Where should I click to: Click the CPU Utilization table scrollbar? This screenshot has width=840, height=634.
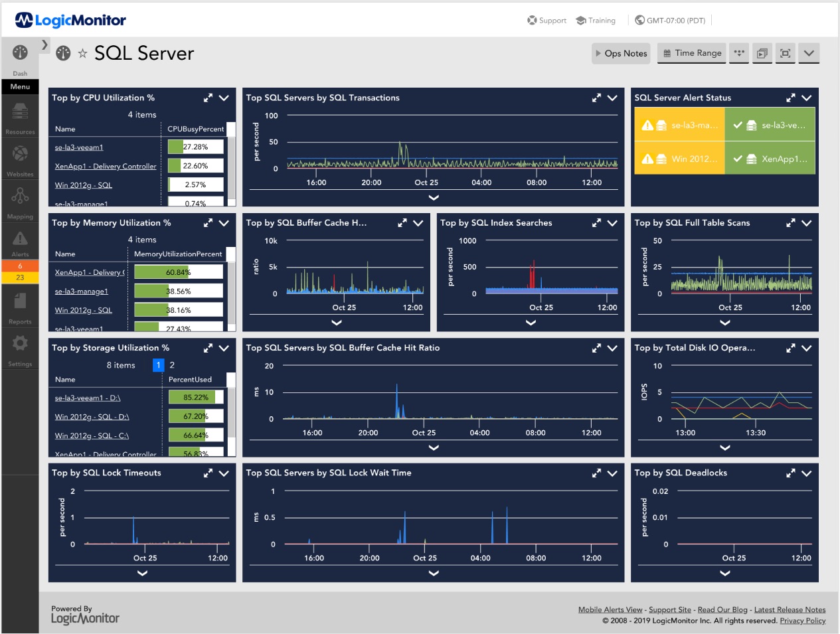point(232,169)
